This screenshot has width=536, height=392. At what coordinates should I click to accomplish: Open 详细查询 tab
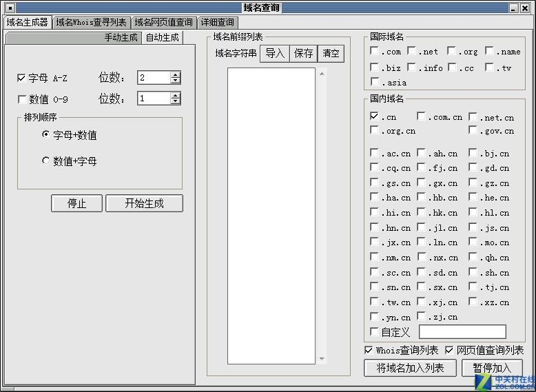(218, 23)
